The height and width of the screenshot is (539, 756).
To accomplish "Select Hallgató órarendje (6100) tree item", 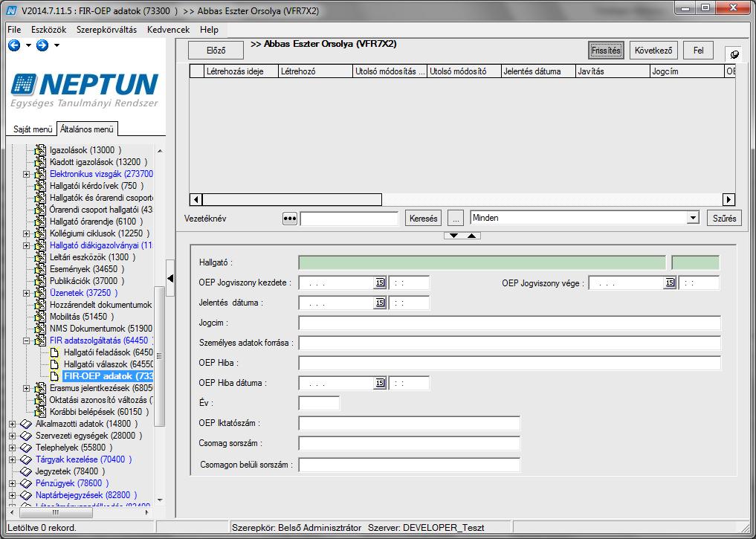I will click(97, 222).
